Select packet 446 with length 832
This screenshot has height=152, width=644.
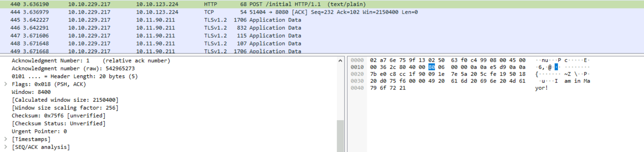(x=185, y=28)
